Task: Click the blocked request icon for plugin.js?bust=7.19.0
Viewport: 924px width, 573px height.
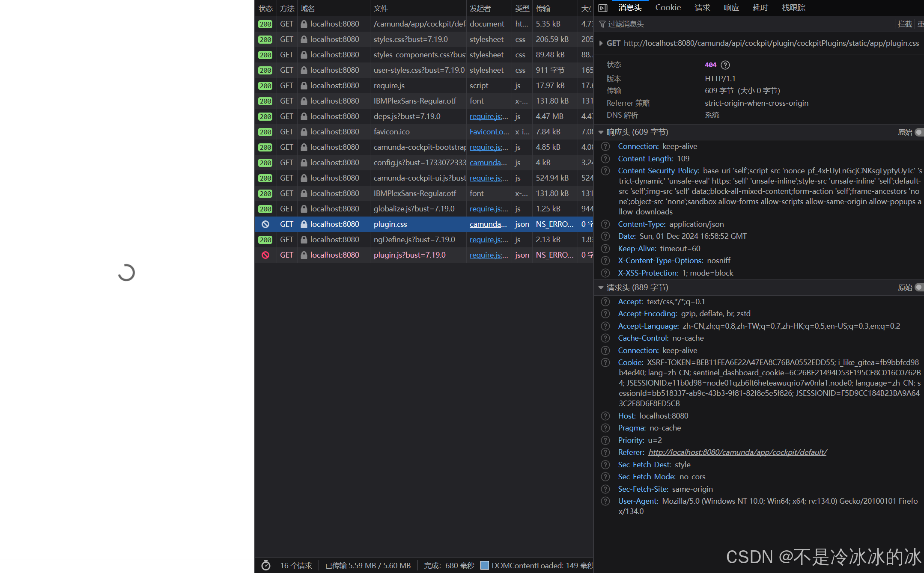Action: point(265,255)
